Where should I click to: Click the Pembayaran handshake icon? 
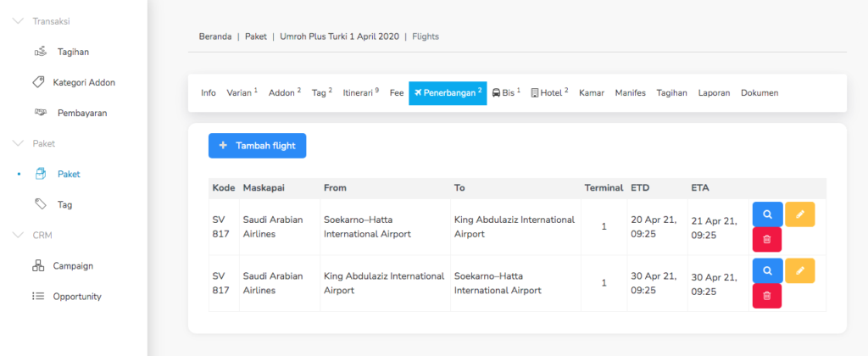pos(40,113)
